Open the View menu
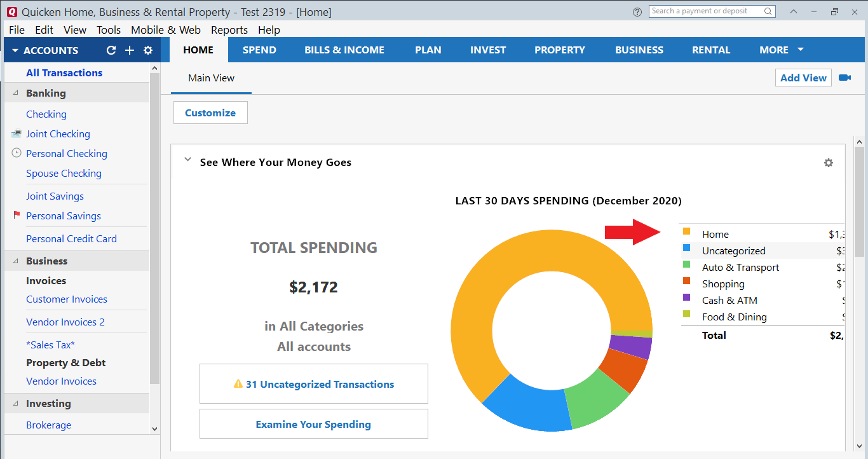This screenshot has height=459, width=868. (x=75, y=30)
